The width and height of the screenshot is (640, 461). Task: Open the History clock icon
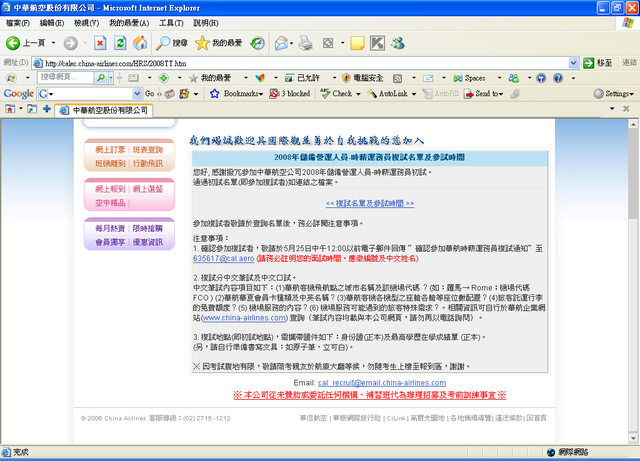[x=257, y=43]
